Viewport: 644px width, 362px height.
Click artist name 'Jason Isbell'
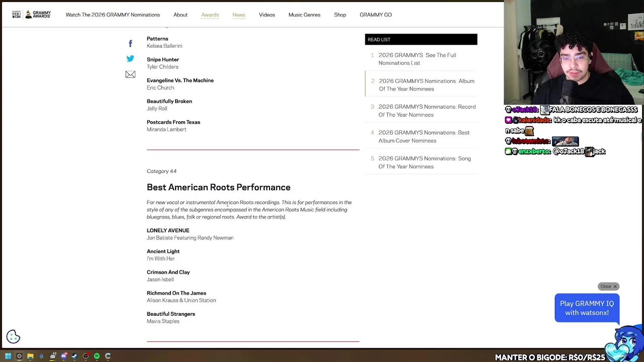(160, 280)
